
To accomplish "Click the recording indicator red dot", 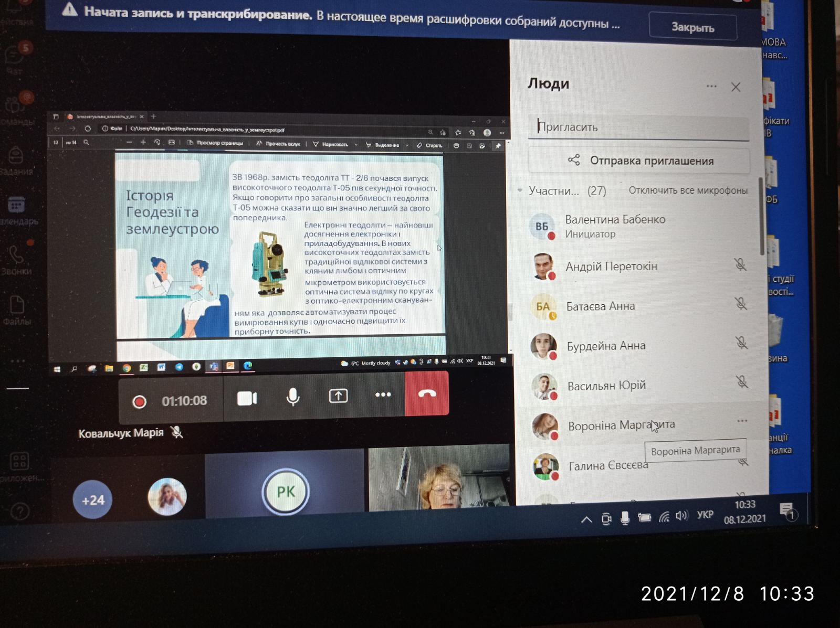I will pyautogui.click(x=139, y=402).
